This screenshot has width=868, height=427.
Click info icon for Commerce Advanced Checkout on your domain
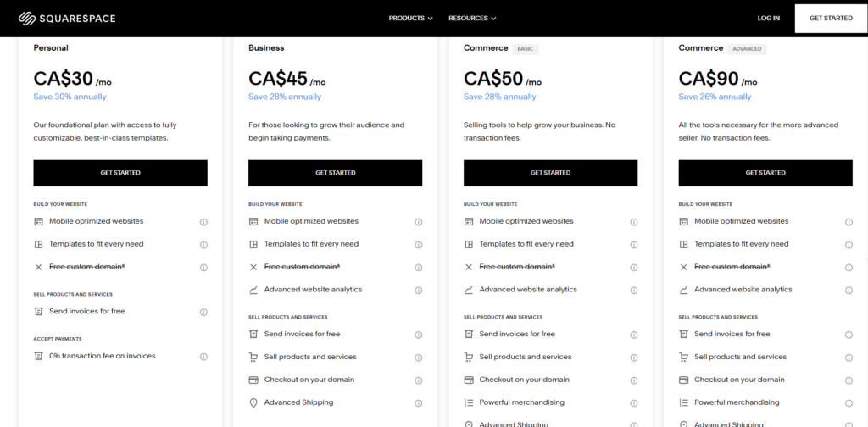click(849, 380)
